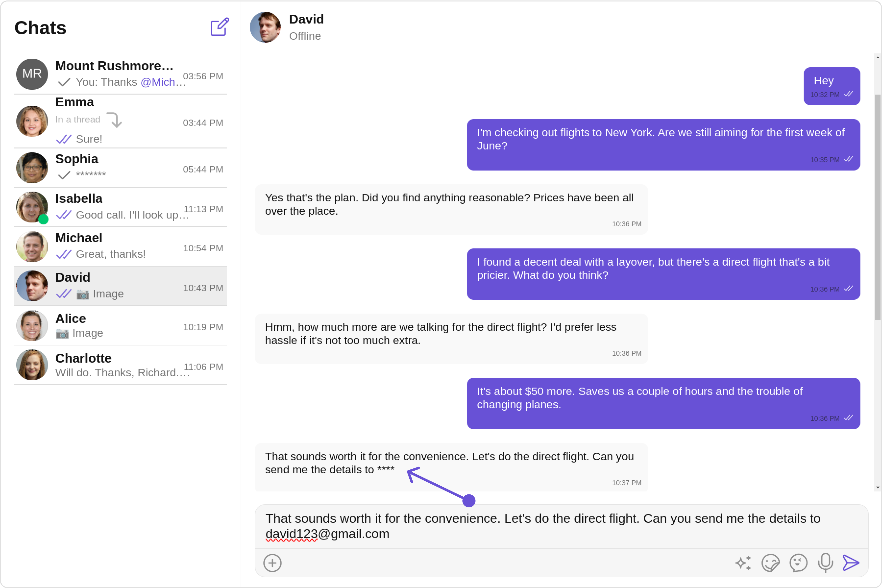Open Alice's chat with image preview
Viewport: 882px width, 588px height.
120,326
